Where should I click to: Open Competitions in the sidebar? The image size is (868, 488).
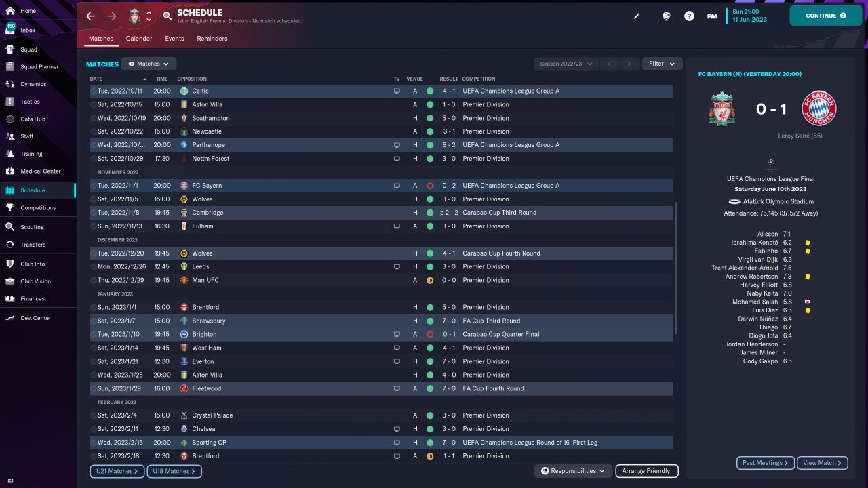click(37, 208)
